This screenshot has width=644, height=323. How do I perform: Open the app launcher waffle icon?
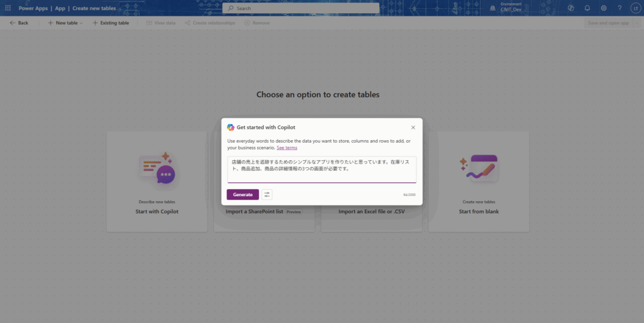[x=8, y=8]
